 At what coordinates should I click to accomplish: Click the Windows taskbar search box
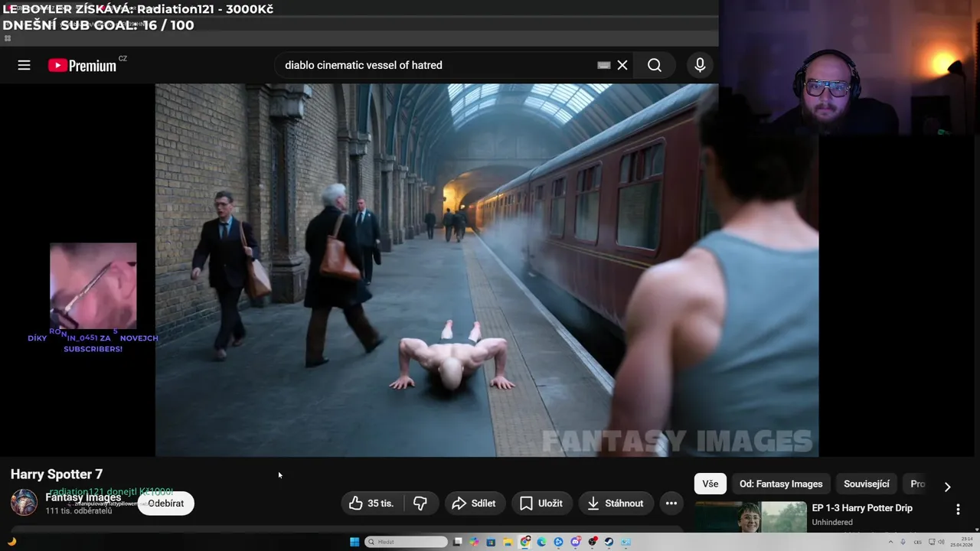(x=406, y=542)
